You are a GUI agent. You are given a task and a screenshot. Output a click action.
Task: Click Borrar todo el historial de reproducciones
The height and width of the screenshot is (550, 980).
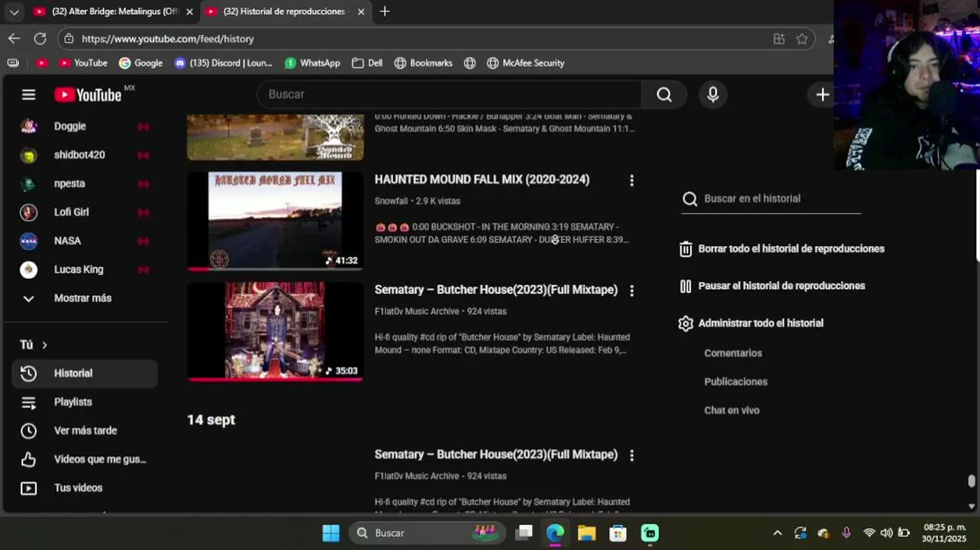point(782,248)
